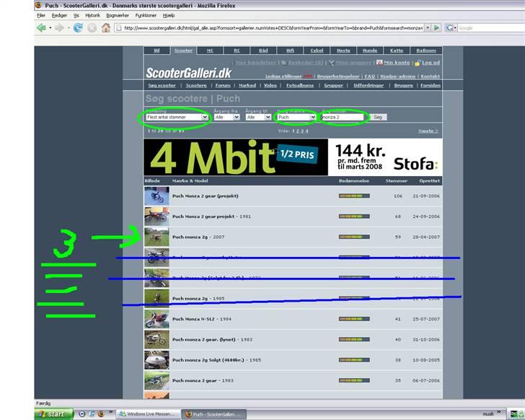The width and height of the screenshot is (525, 420).
Task: Click the green Go arrow beside address bar
Action: click(x=436, y=27)
